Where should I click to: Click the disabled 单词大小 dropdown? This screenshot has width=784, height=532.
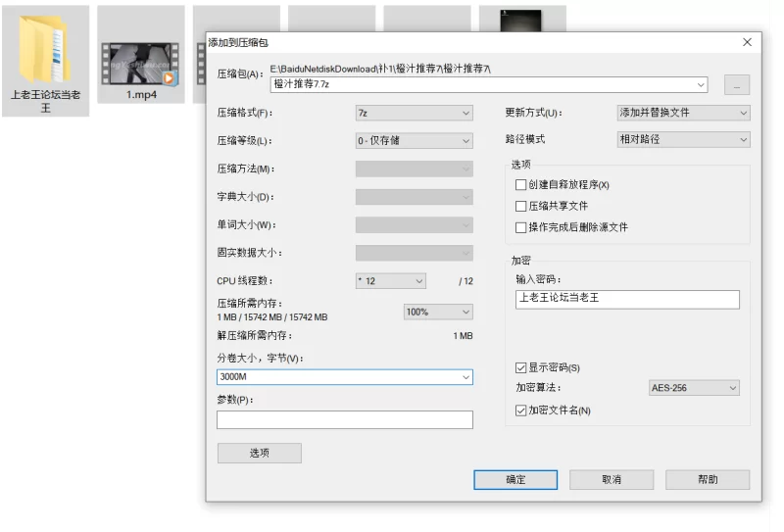coord(414,225)
